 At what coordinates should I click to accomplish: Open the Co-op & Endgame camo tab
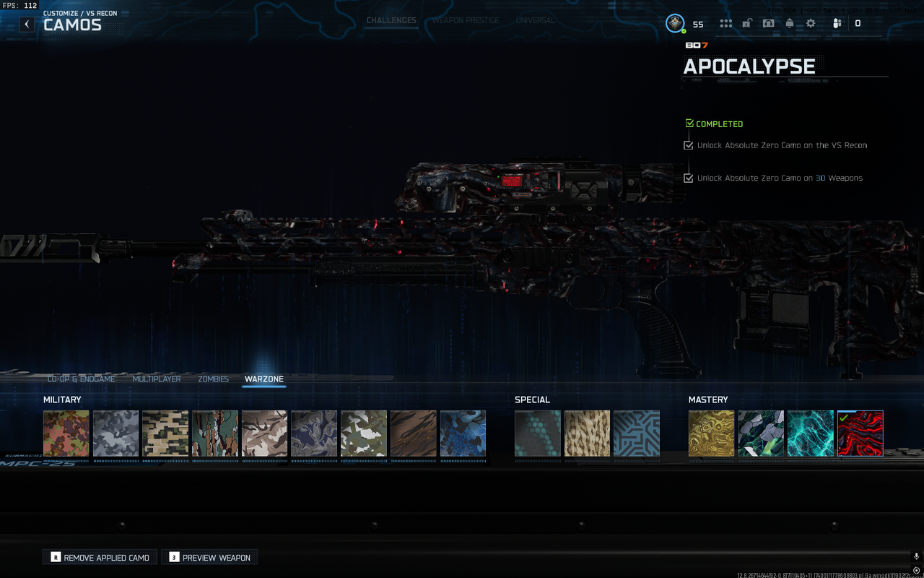coord(81,379)
